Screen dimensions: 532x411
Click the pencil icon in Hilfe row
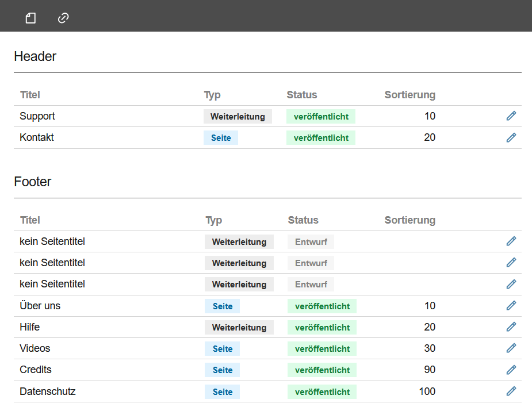point(511,327)
